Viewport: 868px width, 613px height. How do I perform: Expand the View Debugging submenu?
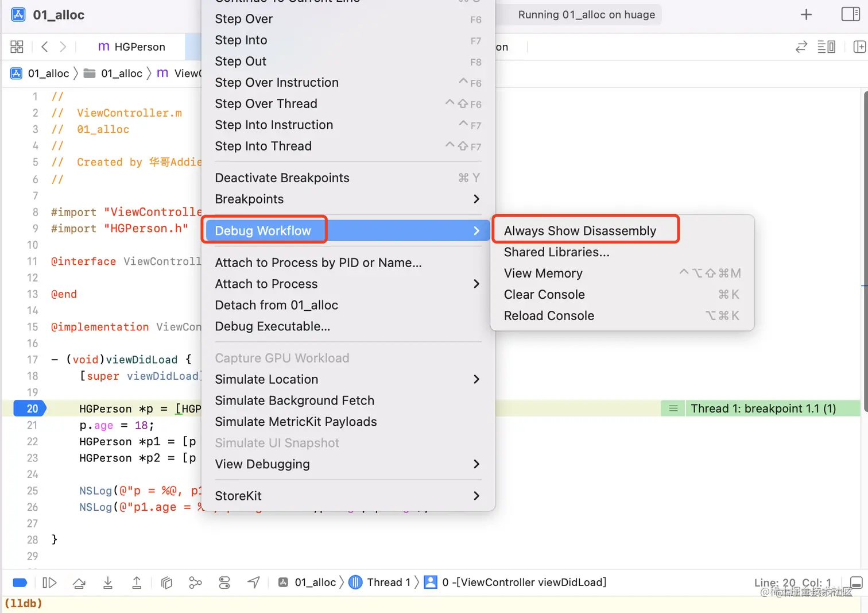[348, 464]
